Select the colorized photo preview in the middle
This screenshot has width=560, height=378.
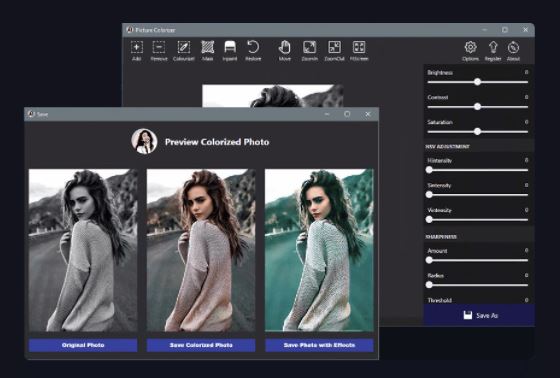pos(201,250)
